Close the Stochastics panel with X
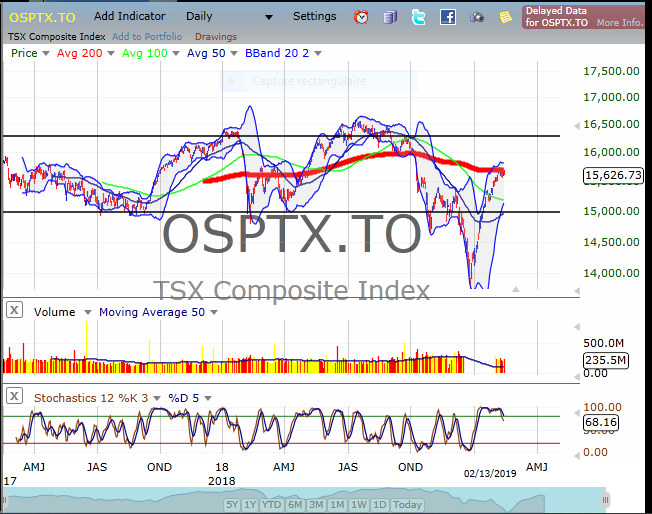The width and height of the screenshot is (652, 514). (14, 396)
